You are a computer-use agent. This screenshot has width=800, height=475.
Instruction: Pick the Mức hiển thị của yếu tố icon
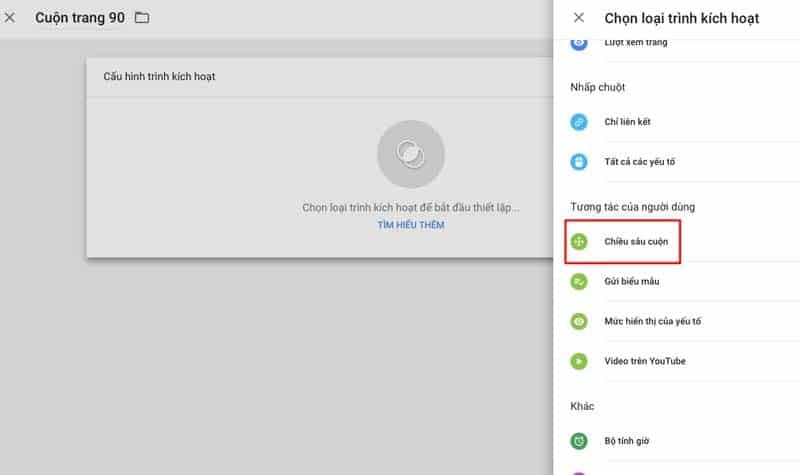pyautogui.click(x=579, y=321)
